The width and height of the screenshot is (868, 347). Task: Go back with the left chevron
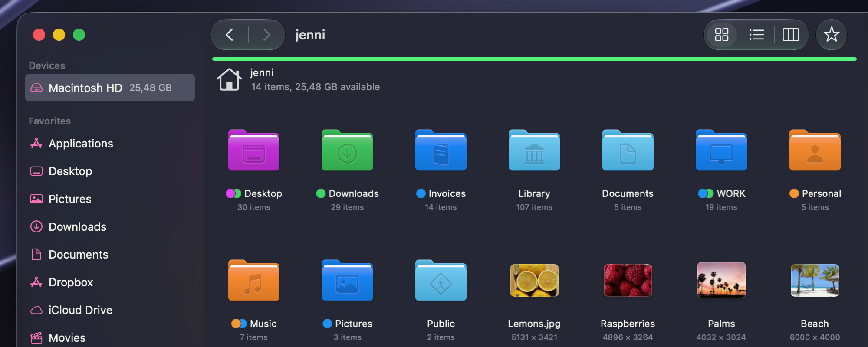tap(230, 35)
